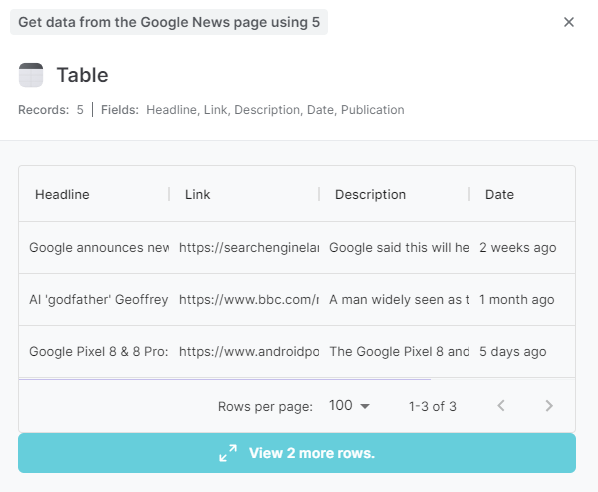Select the Headline column header
The width and height of the screenshot is (598, 492).
pos(62,195)
